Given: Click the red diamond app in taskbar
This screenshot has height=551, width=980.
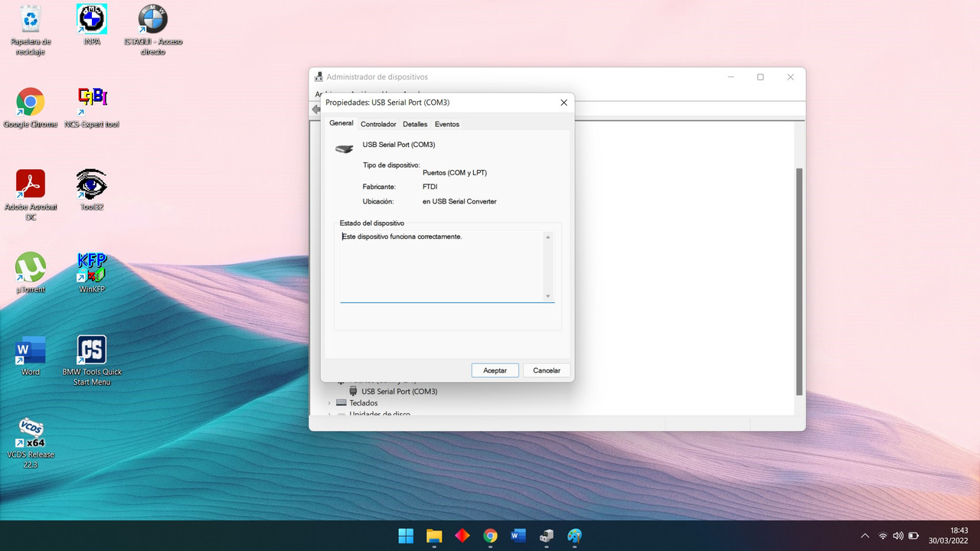Looking at the screenshot, I should click(462, 536).
